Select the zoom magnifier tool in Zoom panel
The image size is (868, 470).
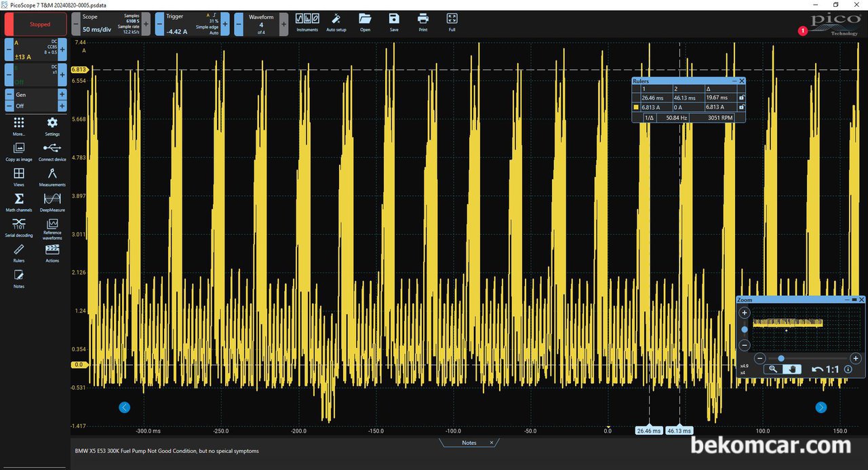click(x=773, y=369)
